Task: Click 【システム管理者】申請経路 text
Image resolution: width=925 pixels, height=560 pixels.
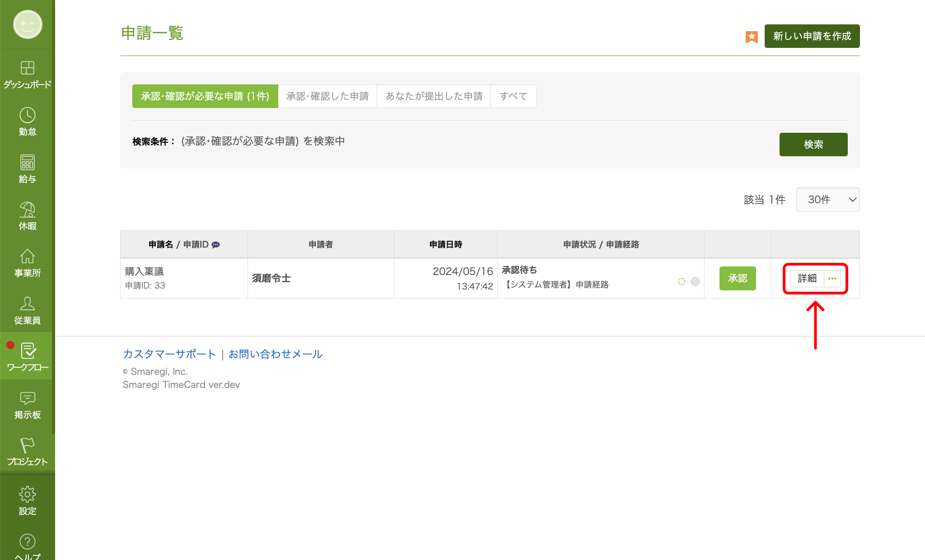Action: [x=556, y=285]
